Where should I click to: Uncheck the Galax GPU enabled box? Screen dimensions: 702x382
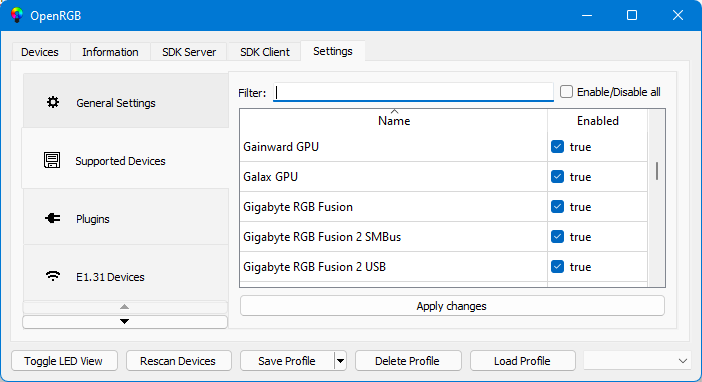[557, 176]
